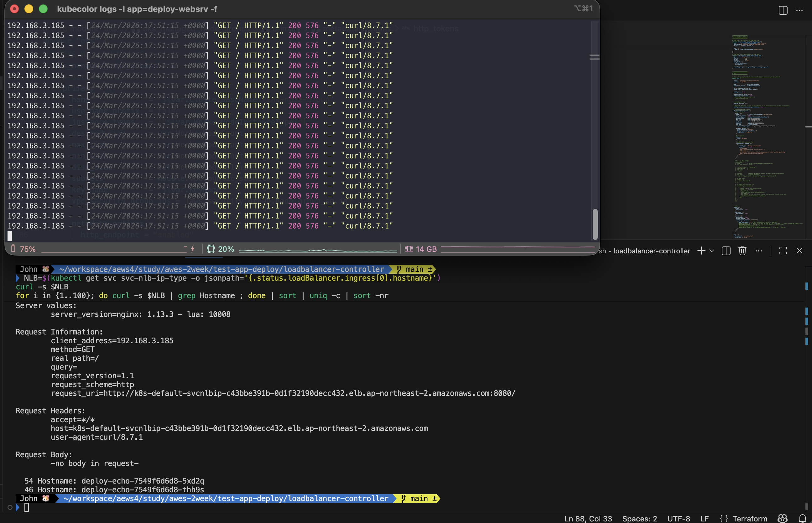This screenshot has height=523, width=812.
Task: Click the 'Server values:' heading
Action: click(x=46, y=306)
